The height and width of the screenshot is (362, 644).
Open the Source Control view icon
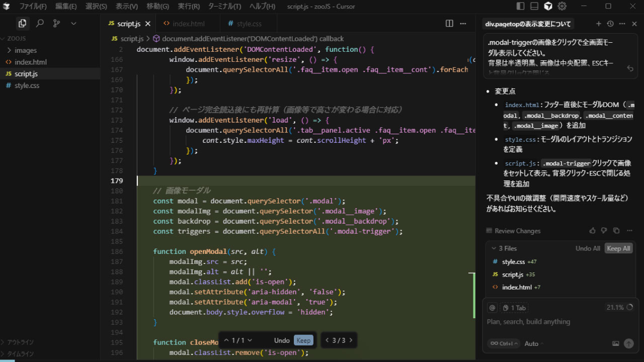coord(57,23)
